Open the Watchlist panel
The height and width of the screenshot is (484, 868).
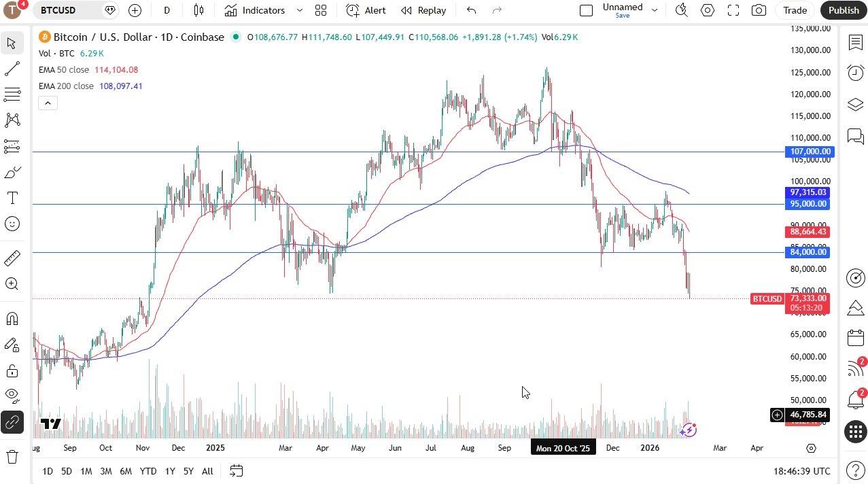point(856,43)
